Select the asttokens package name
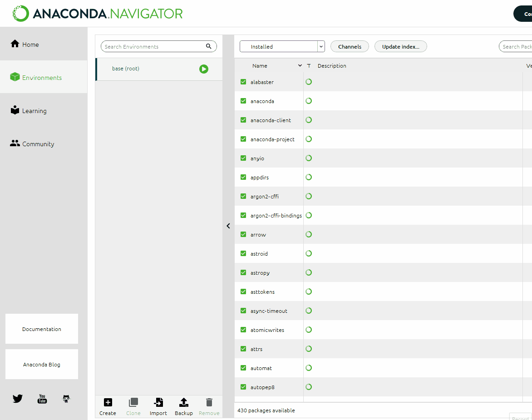Screen dimensions: 532x420 click(x=263, y=292)
